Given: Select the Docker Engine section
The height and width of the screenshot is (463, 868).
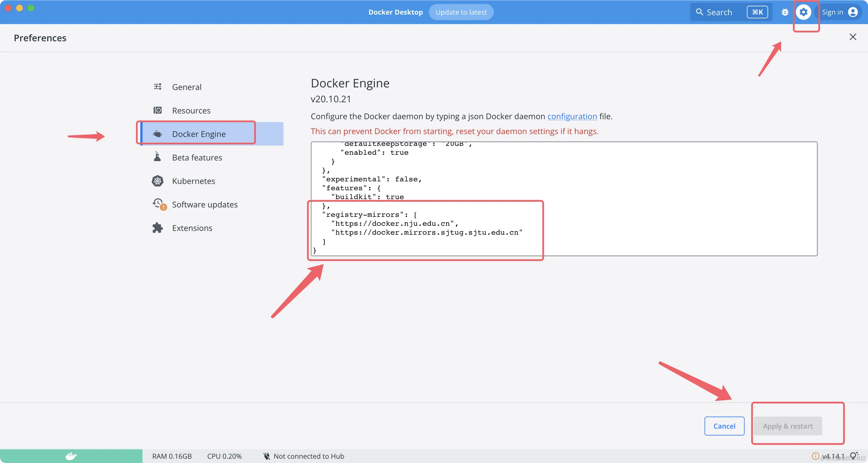Looking at the screenshot, I should click(198, 134).
